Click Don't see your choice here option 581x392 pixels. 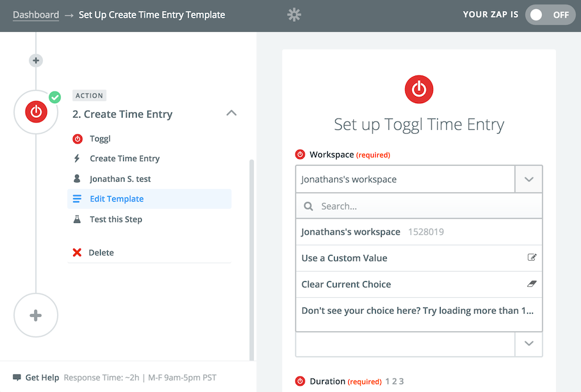[419, 311]
